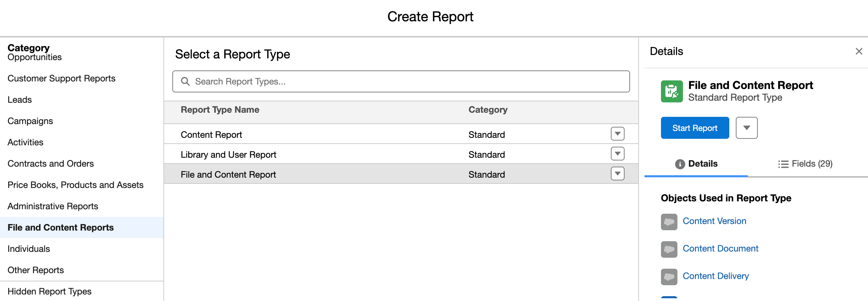Click the list icon on the Fields tab

pyautogui.click(x=783, y=164)
